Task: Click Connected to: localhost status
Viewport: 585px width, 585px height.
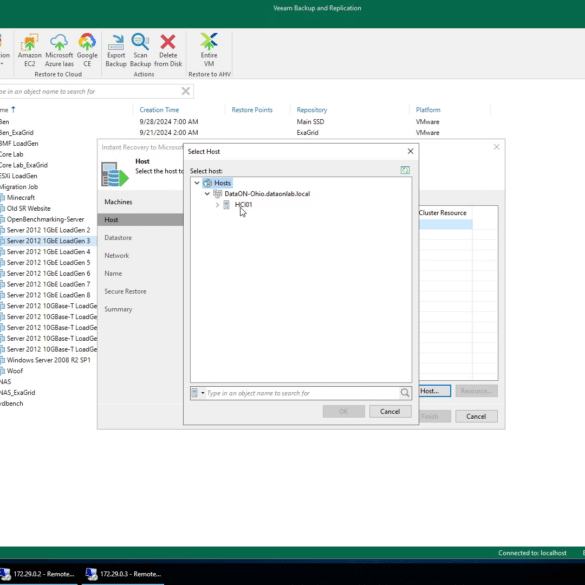Action: coord(532,553)
